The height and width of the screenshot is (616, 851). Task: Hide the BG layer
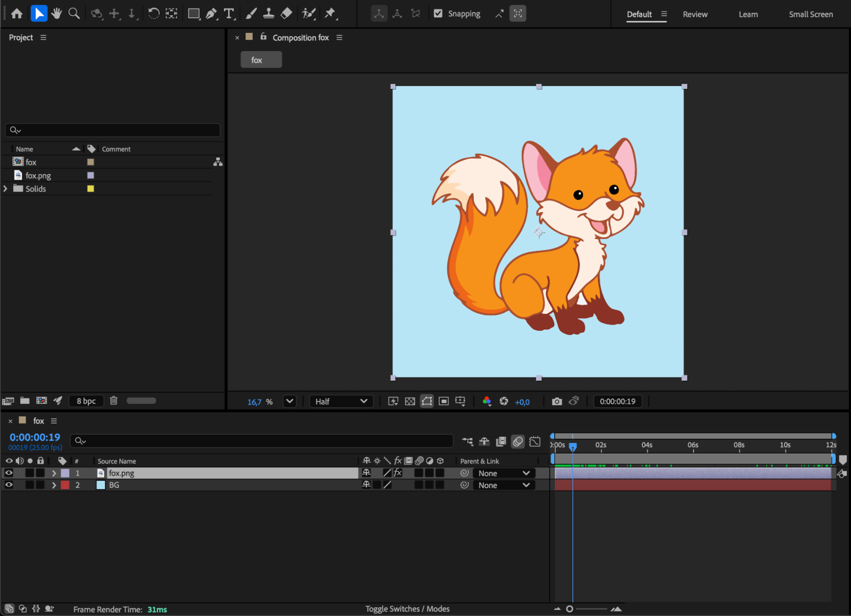click(9, 485)
